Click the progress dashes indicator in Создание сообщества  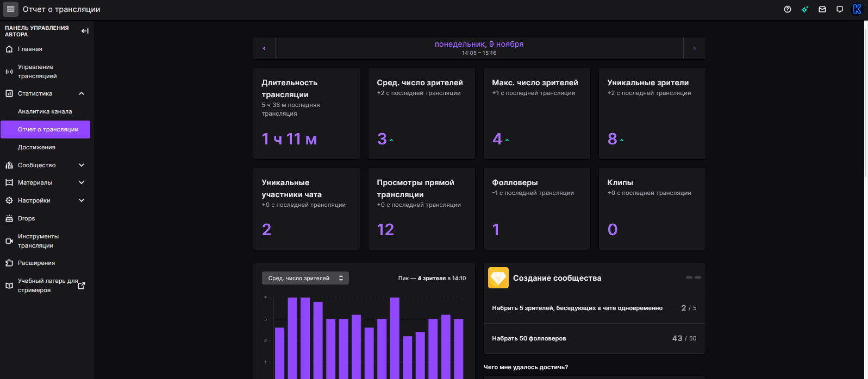click(694, 277)
